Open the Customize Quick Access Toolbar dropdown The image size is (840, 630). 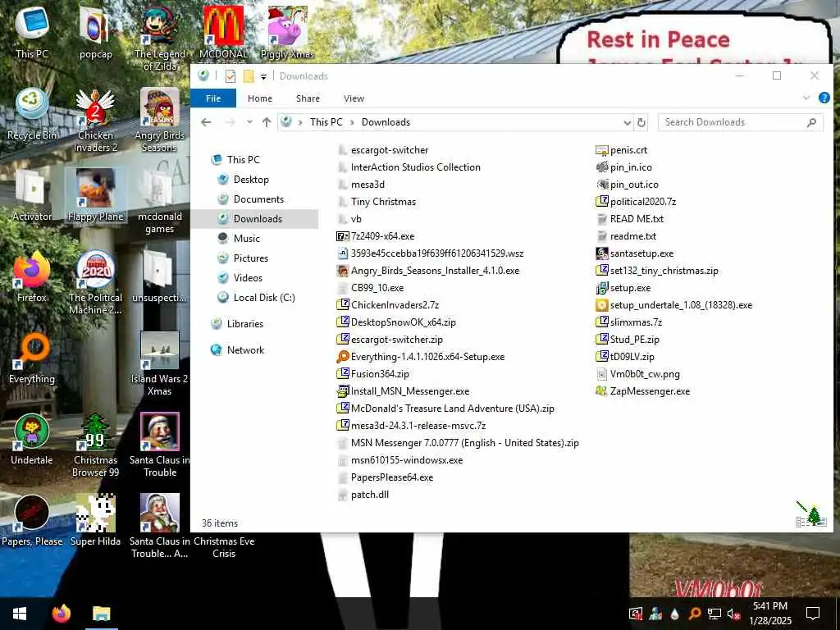coord(263,76)
